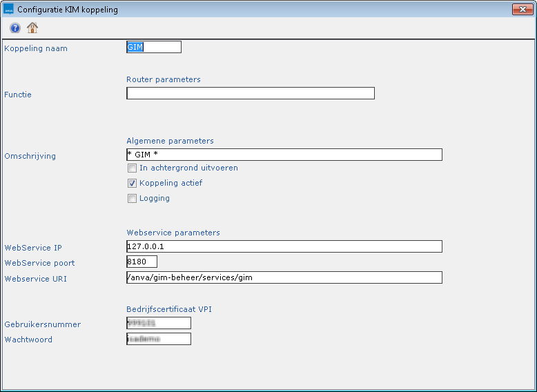Select the Wachtwoord input field
537x392 pixels.
coord(158,339)
